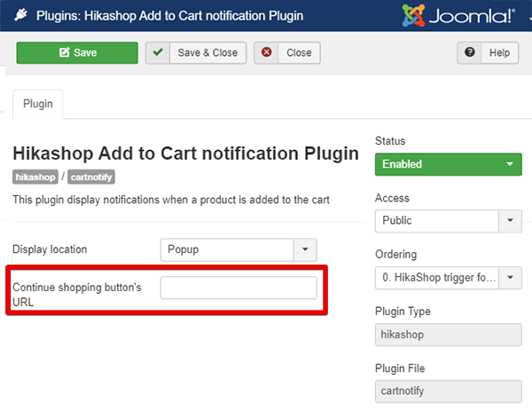The width and height of the screenshot is (532, 411).
Task: Open the Enabled status dropdown
Action: point(448,164)
